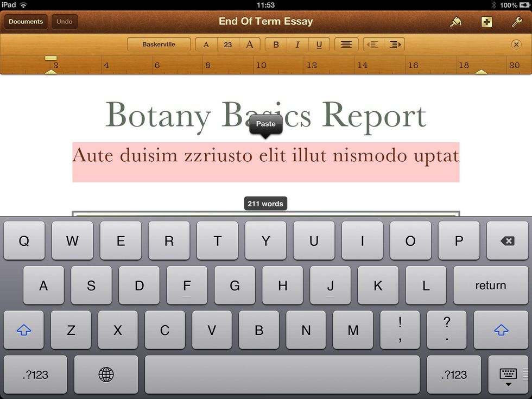
Task: Tap the font size 23 field
Action: point(227,45)
